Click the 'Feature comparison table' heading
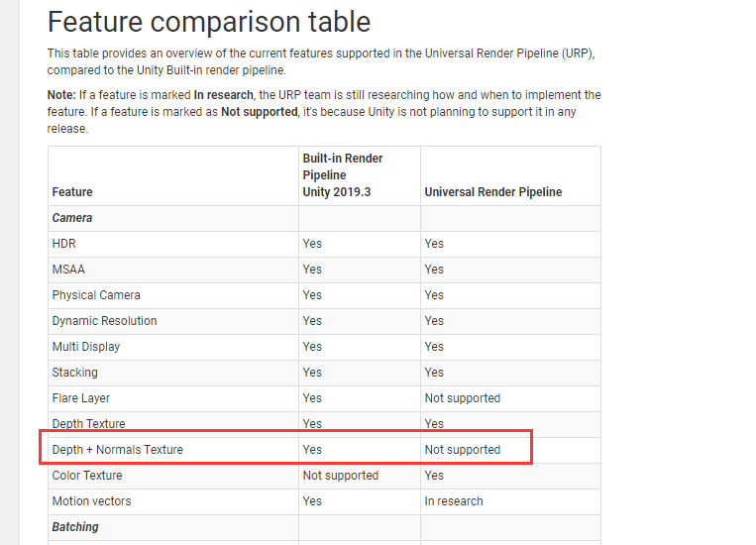This screenshot has width=756, height=545. pos(209,22)
